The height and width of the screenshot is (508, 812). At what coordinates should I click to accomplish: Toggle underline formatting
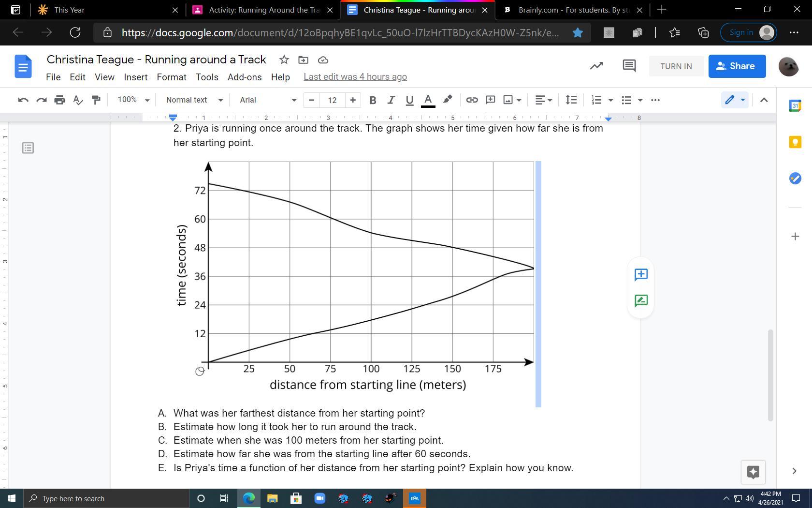(x=409, y=100)
